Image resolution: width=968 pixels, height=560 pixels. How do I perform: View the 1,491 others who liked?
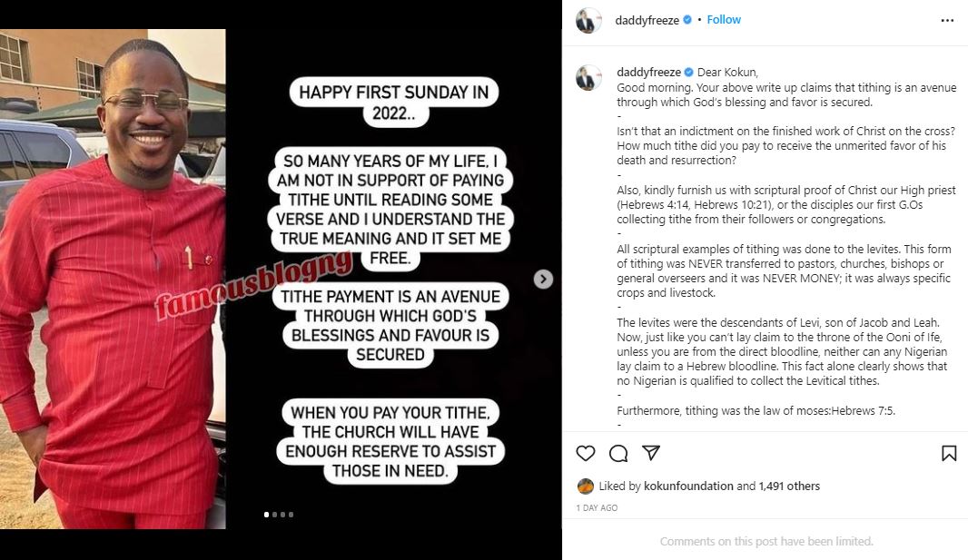(x=789, y=486)
